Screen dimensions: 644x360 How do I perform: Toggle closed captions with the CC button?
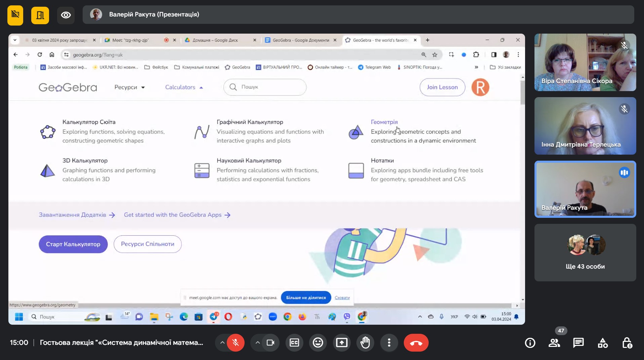coord(294,343)
